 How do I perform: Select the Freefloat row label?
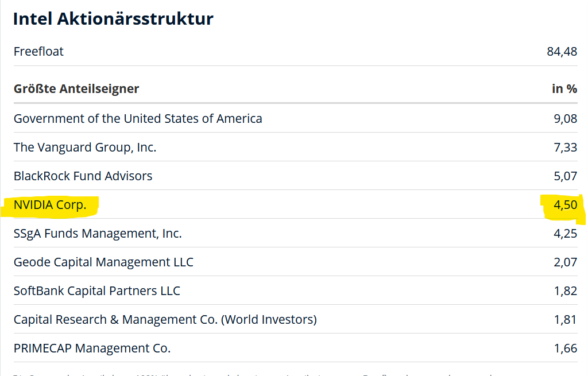tap(38, 52)
